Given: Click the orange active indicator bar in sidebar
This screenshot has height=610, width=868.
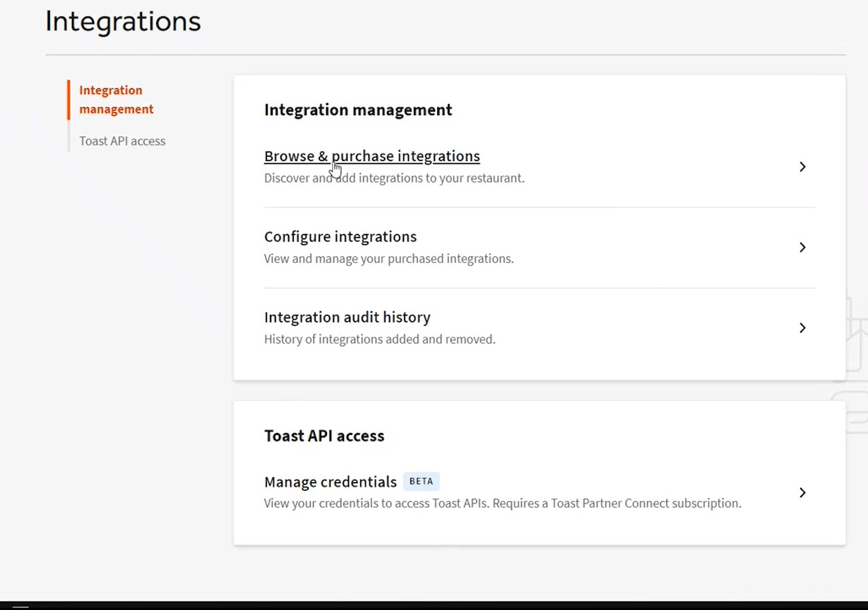Looking at the screenshot, I should click(x=69, y=100).
